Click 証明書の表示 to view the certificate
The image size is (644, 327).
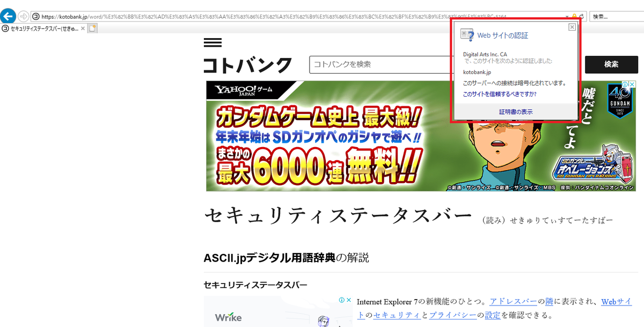pos(516,112)
